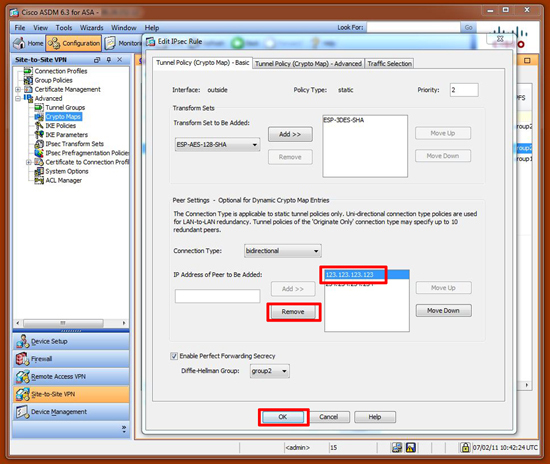Click the Device Management icon

click(22, 412)
